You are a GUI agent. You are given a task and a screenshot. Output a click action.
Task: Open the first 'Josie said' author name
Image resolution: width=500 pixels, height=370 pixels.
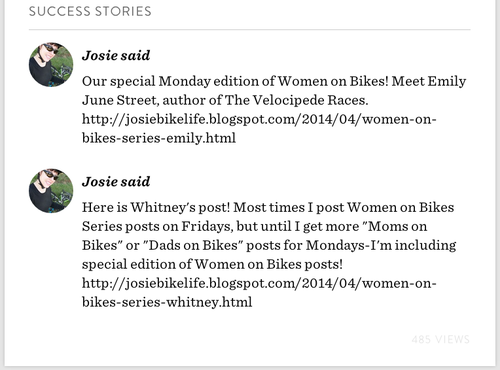[116, 55]
